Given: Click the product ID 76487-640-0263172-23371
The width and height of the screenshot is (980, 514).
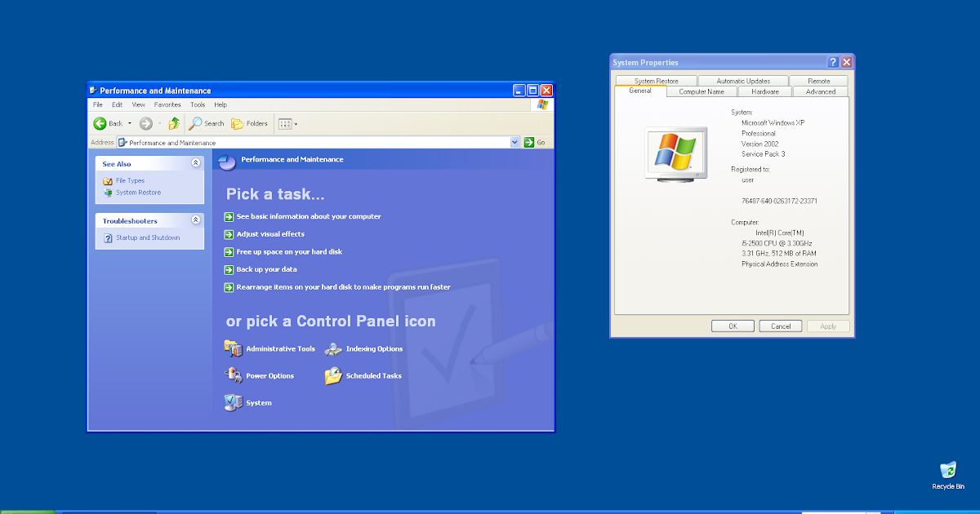Looking at the screenshot, I should (x=779, y=201).
